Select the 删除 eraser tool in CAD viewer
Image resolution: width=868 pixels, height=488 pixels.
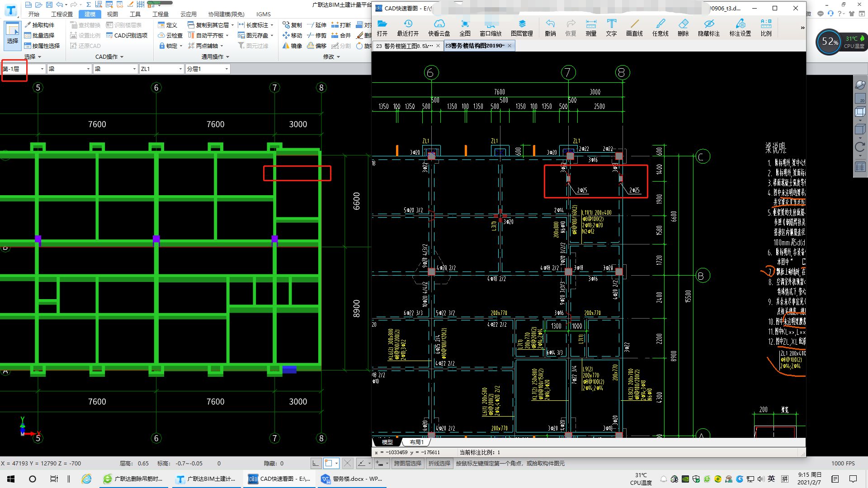click(x=683, y=28)
